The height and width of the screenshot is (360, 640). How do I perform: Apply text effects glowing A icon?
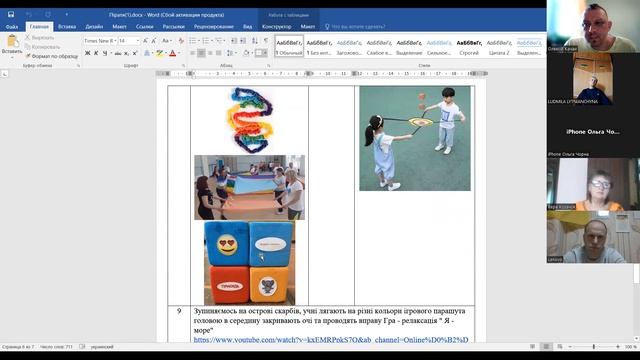point(147,53)
